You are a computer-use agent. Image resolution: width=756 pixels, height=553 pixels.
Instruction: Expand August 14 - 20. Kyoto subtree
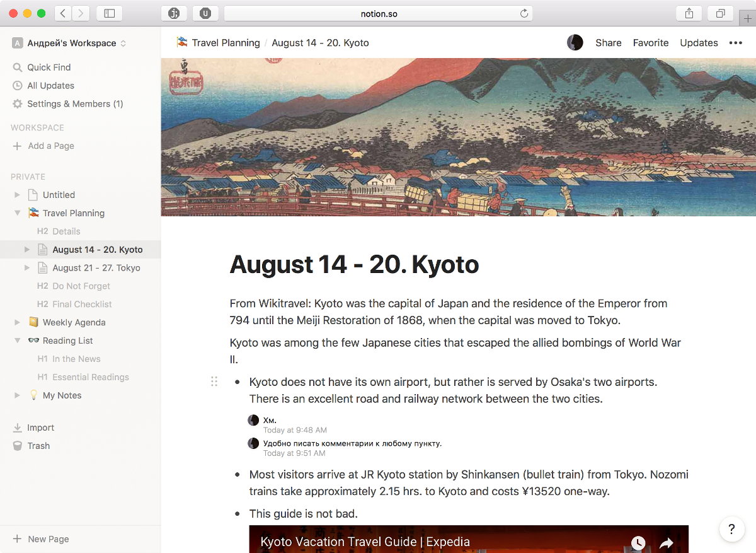click(26, 250)
